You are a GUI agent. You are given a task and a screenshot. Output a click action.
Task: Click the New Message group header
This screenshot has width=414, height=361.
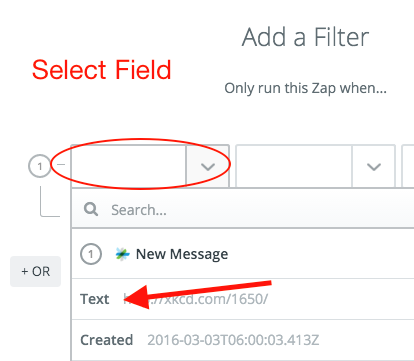click(x=243, y=254)
